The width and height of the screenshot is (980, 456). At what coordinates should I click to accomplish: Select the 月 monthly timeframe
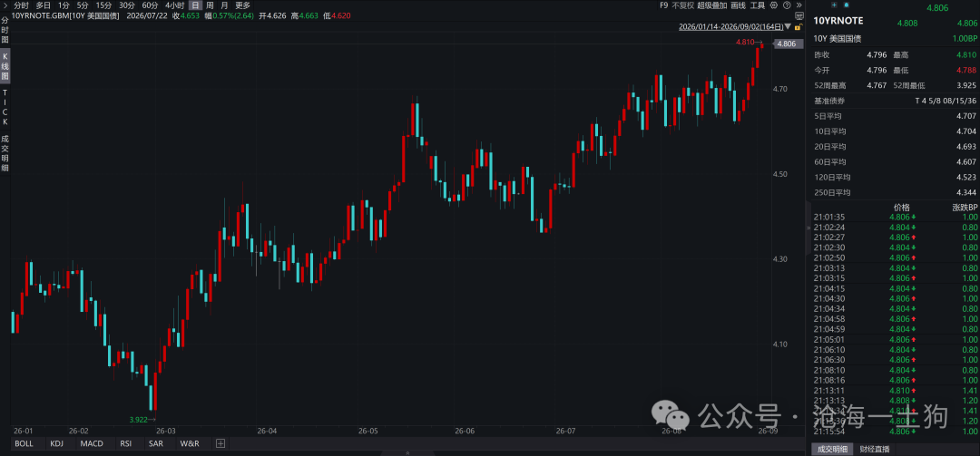224,5
